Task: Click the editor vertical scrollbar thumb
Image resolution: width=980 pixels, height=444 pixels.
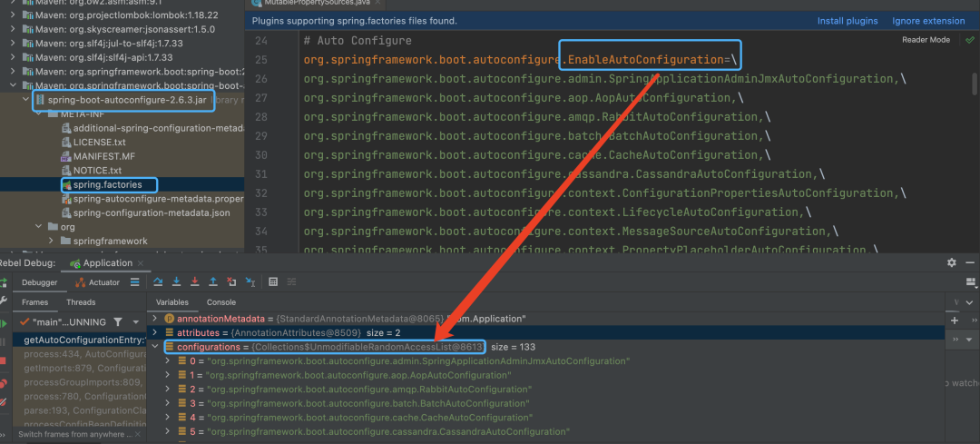Action: point(975,84)
